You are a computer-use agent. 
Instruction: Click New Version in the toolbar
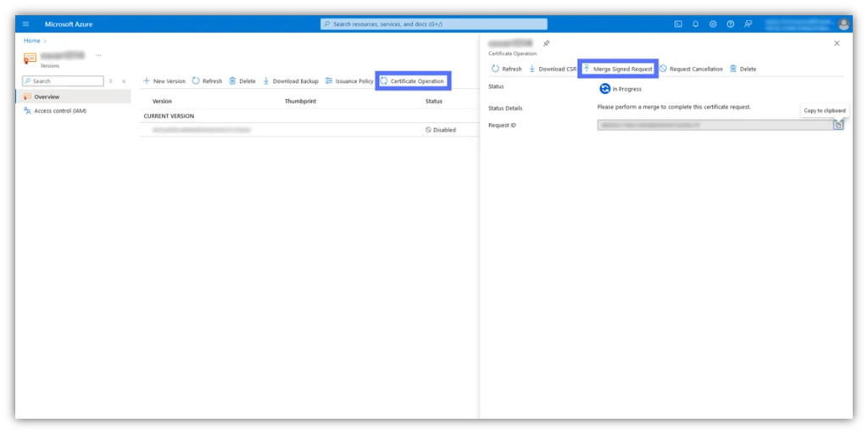[164, 81]
